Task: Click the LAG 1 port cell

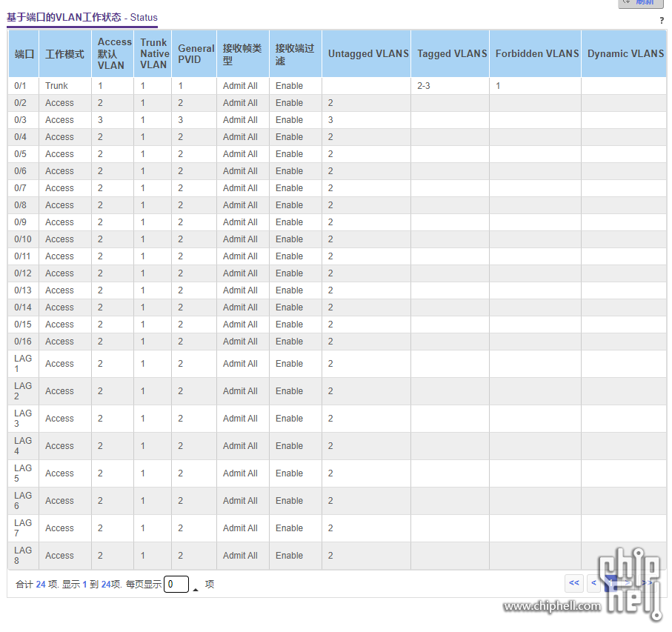Action: (23, 363)
